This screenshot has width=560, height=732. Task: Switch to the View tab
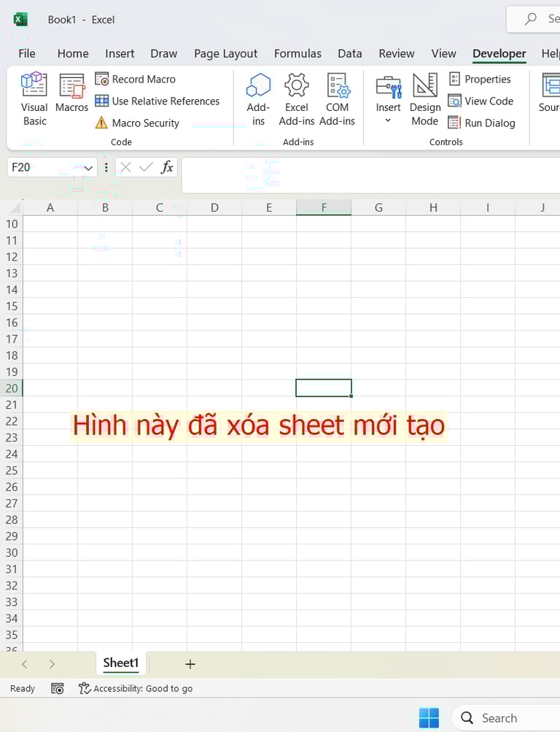(x=443, y=54)
